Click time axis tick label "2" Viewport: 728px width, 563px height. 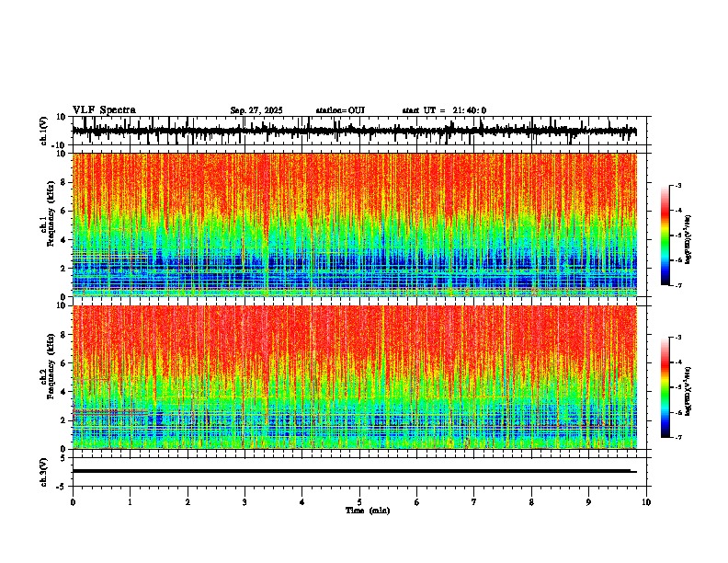point(188,502)
